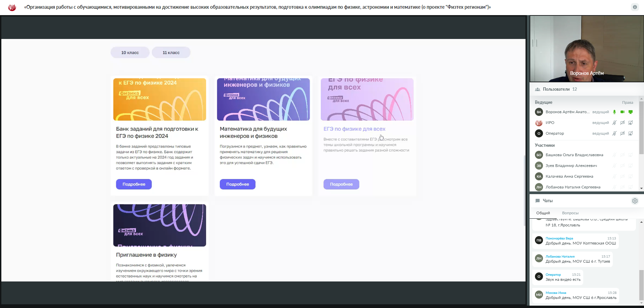This screenshot has height=308, width=644.
Task: Click ИРО avatar in presenters list
Action: [539, 123]
